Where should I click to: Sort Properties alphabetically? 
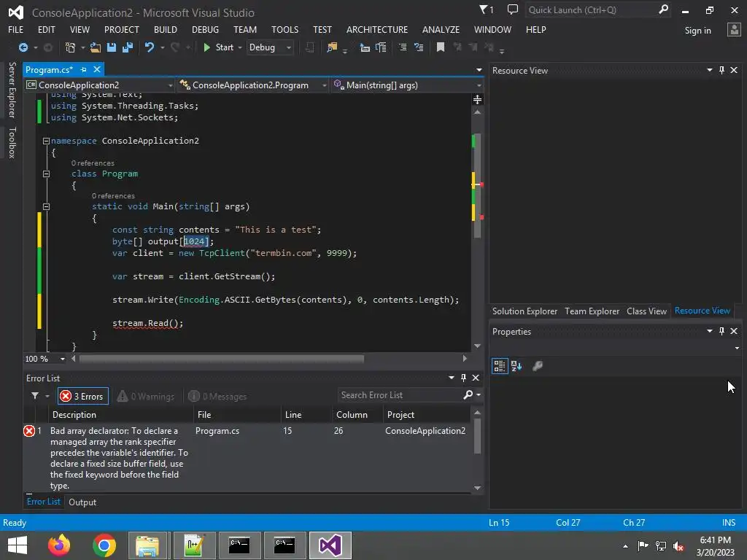point(516,366)
